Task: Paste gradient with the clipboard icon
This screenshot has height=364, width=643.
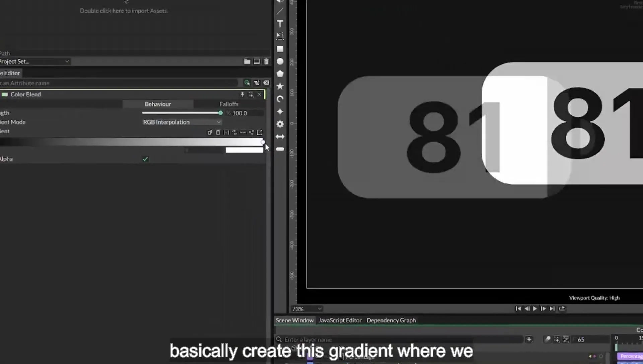Action: [x=218, y=132]
